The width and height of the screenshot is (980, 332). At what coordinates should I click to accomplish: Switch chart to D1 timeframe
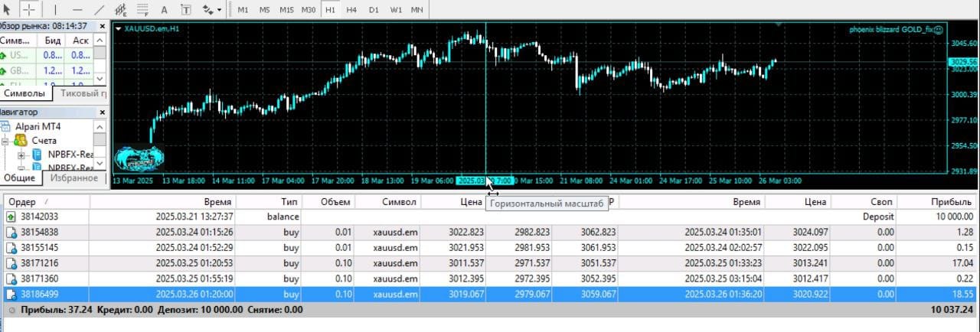tap(374, 10)
